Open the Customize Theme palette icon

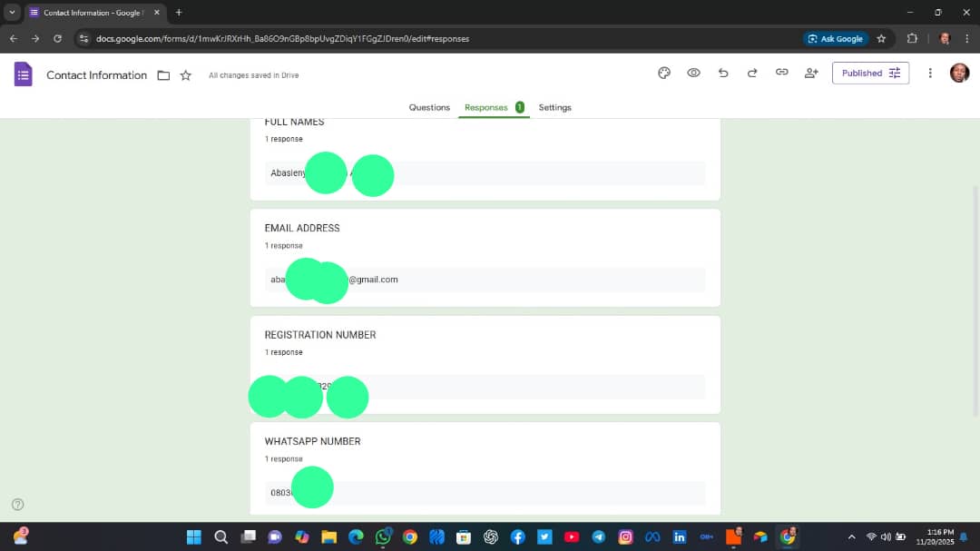pos(664,73)
